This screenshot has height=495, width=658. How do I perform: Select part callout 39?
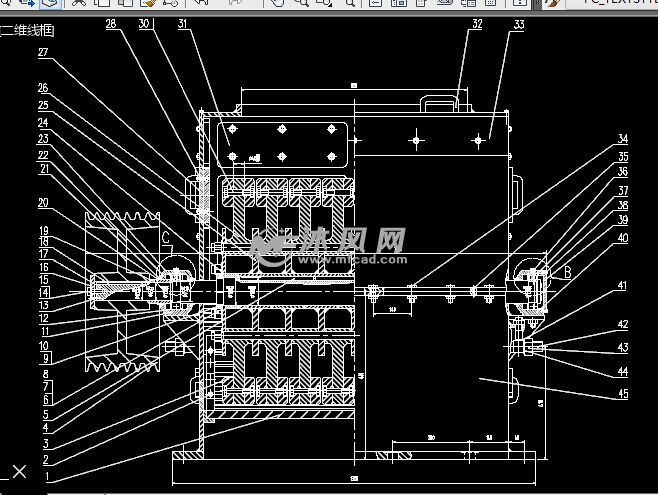click(x=623, y=220)
